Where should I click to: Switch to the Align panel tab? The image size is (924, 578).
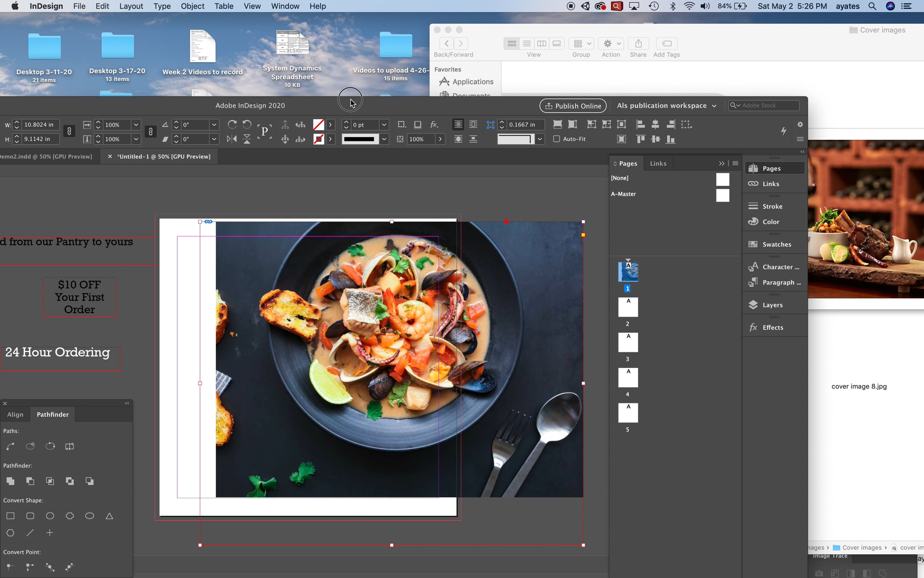(x=15, y=414)
